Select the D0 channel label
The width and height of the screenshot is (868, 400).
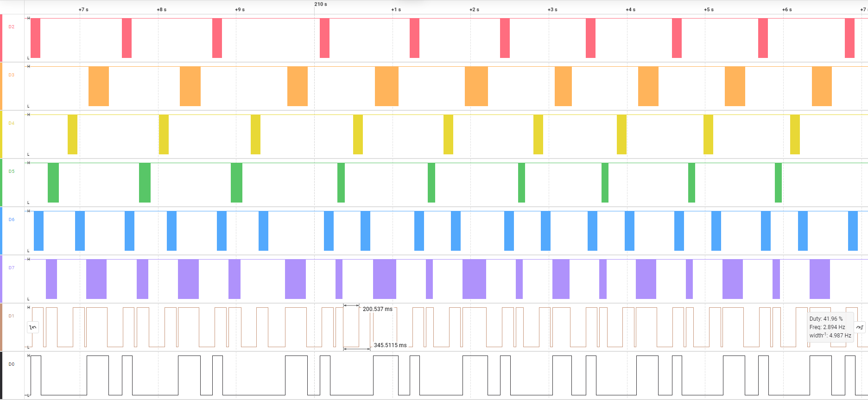point(12,364)
